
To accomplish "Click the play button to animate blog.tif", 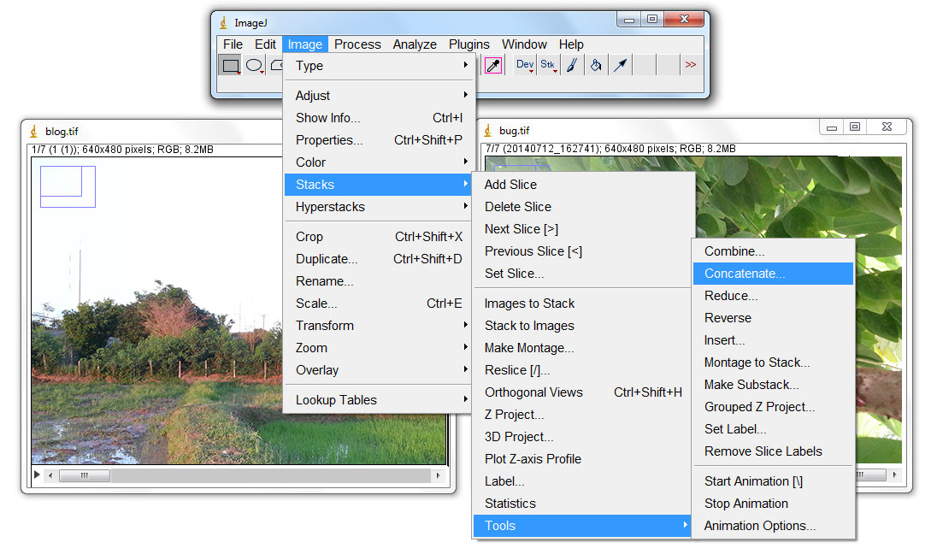I will [35, 475].
